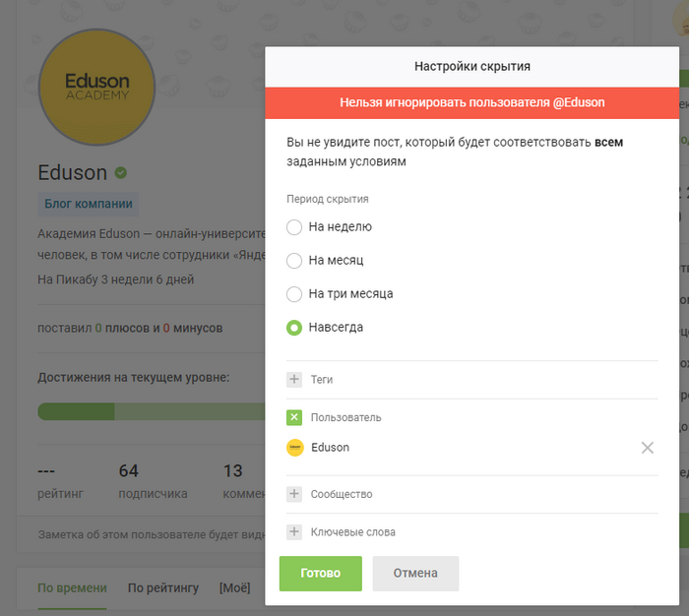The width and height of the screenshot is (689, 616).
Task: Click the '64 подписчика' counter
Action: (x=153, y=481)
